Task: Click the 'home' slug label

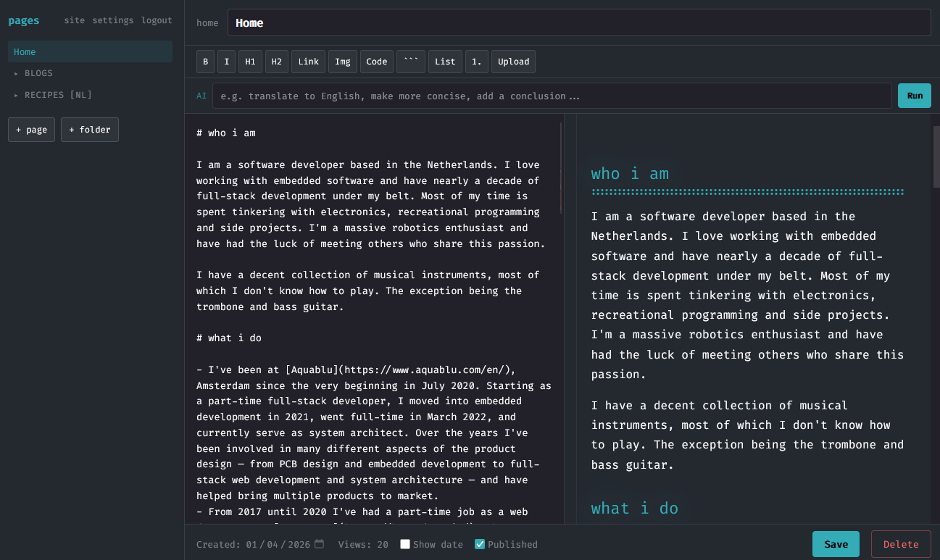Action: pos(207,23)
